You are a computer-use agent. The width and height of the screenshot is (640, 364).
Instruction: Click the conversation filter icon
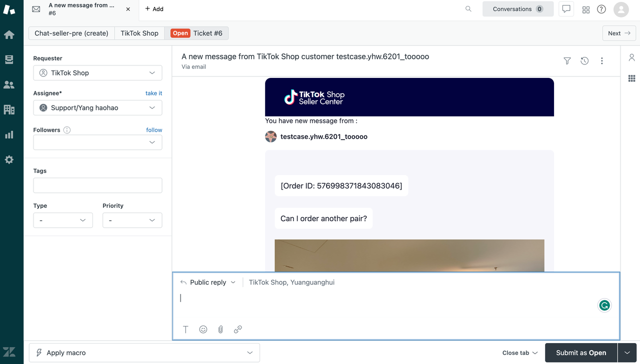point(567,61)
